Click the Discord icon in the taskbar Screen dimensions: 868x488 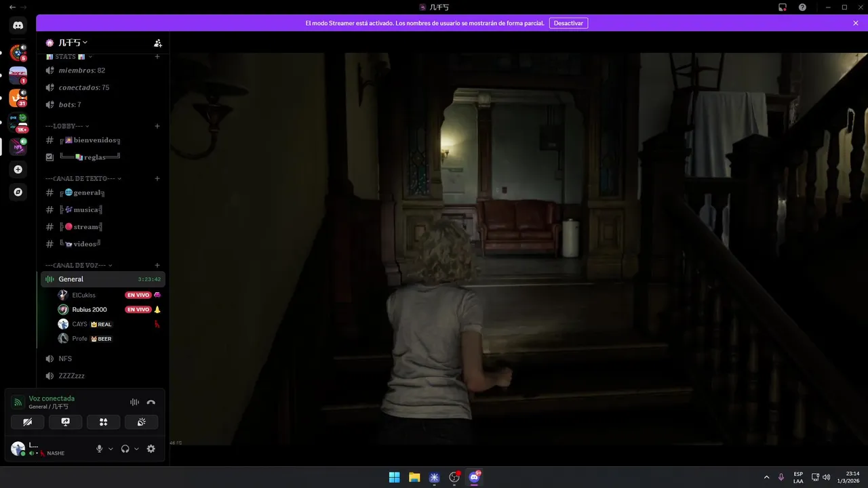tap(475, 477)
